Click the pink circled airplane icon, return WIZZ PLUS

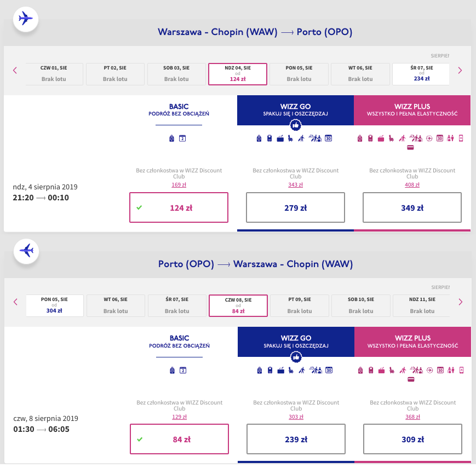click(x=429, y=371)
